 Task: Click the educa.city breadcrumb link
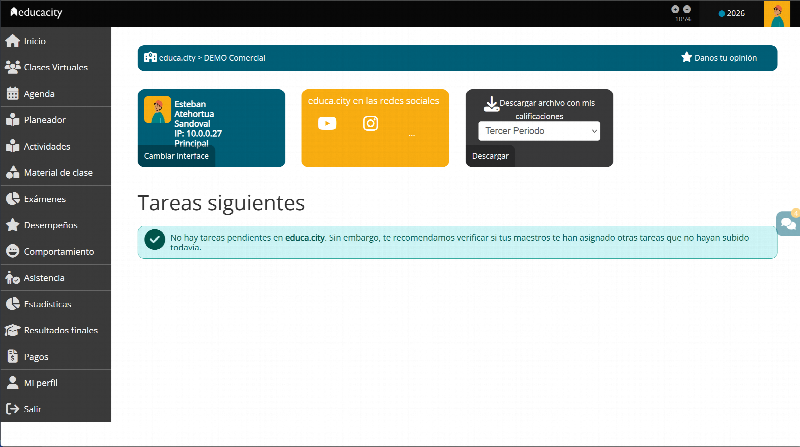click(x=177, y=58)
